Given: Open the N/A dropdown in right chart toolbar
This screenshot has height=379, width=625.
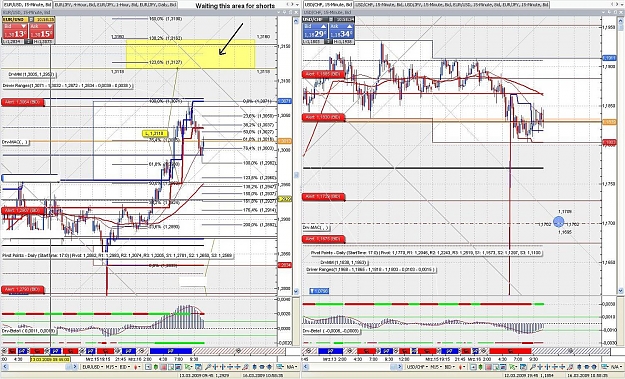Looking at the screenshot, I should 616,367.
